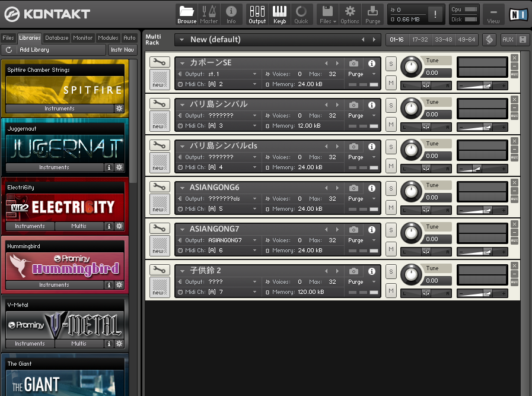The width and height of the screenshot is (532, 396).
Task: Open the Options gear dialog
Action: (350, 15)
